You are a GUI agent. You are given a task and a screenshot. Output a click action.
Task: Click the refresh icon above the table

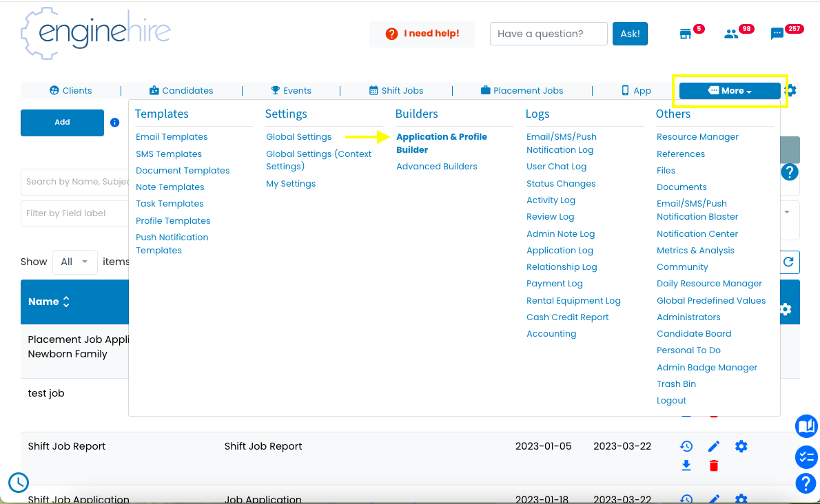788,262
